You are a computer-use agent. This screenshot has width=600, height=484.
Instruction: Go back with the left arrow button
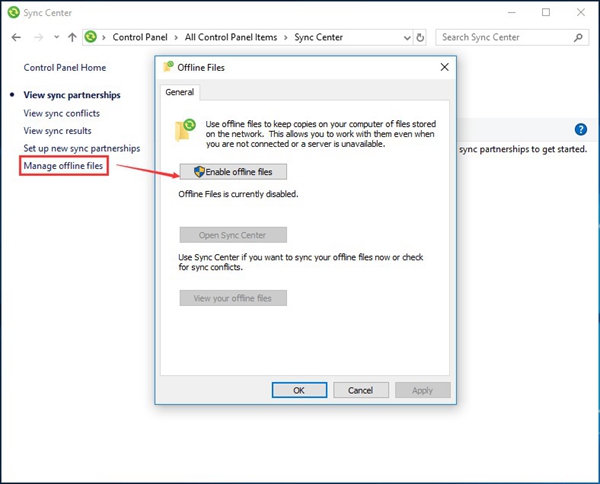point(16,37)
